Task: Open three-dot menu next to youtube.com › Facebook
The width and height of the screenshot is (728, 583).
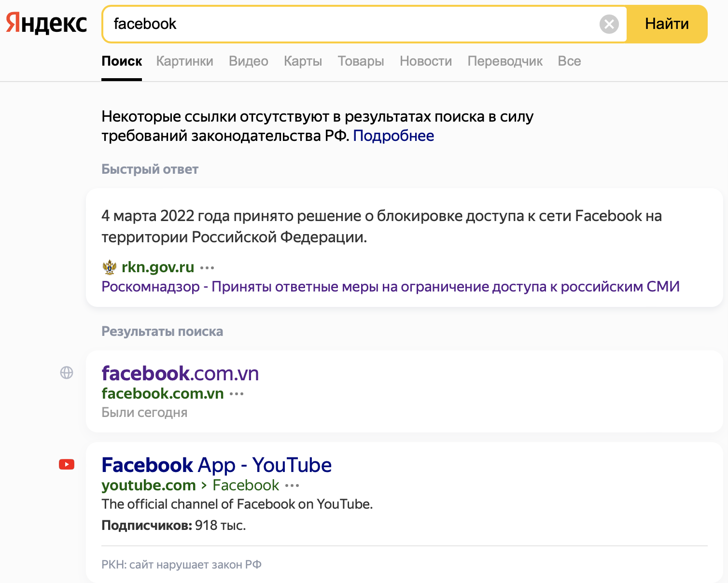Action: click(292, 486)
